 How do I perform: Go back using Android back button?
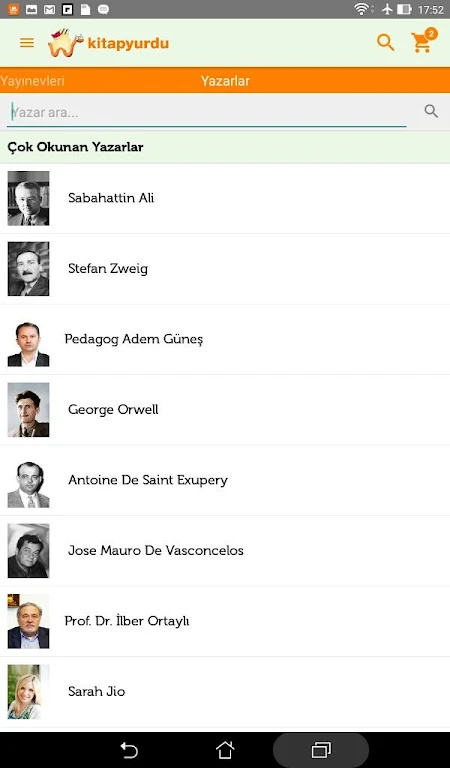pyautogui.click(x=129, y=750)
